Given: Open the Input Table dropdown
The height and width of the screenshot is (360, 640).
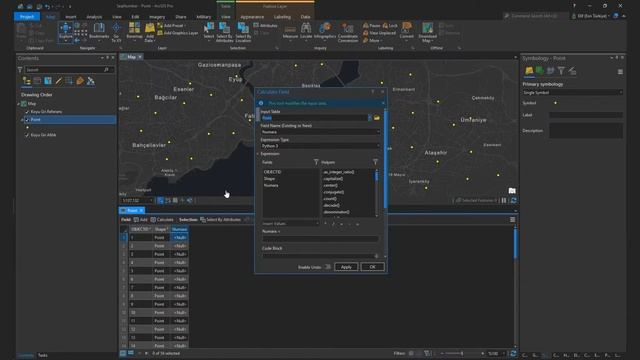Looking at the screenshot, I should pyautogui.click(x=369, y=118).
